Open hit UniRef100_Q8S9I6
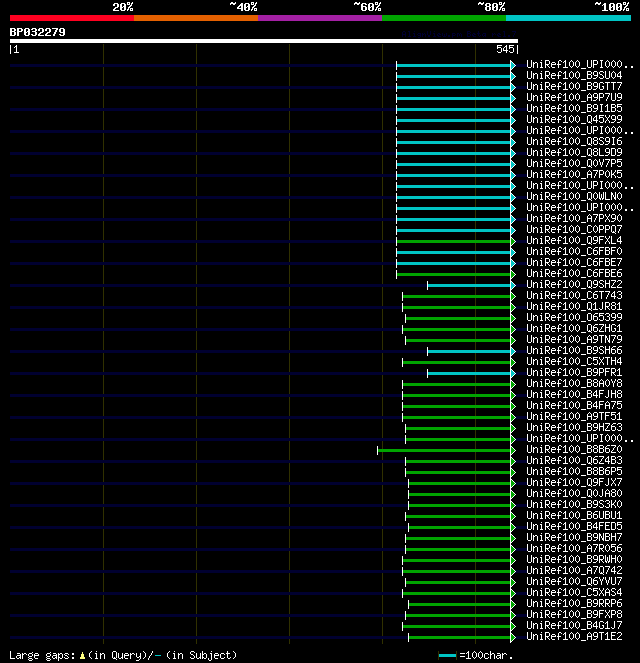The height and width of the screenshot is (663, 640). point(574,142)
